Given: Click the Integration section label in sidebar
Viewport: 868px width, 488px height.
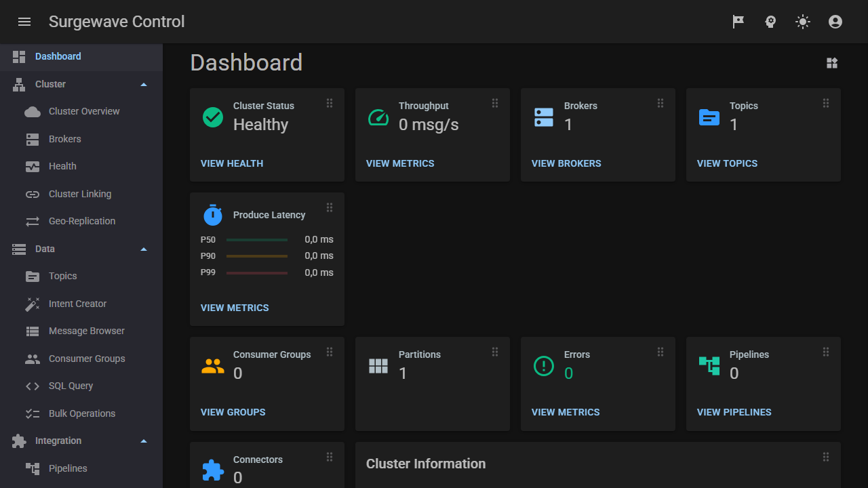Looking at the screenshot, I should coord(58,441).
